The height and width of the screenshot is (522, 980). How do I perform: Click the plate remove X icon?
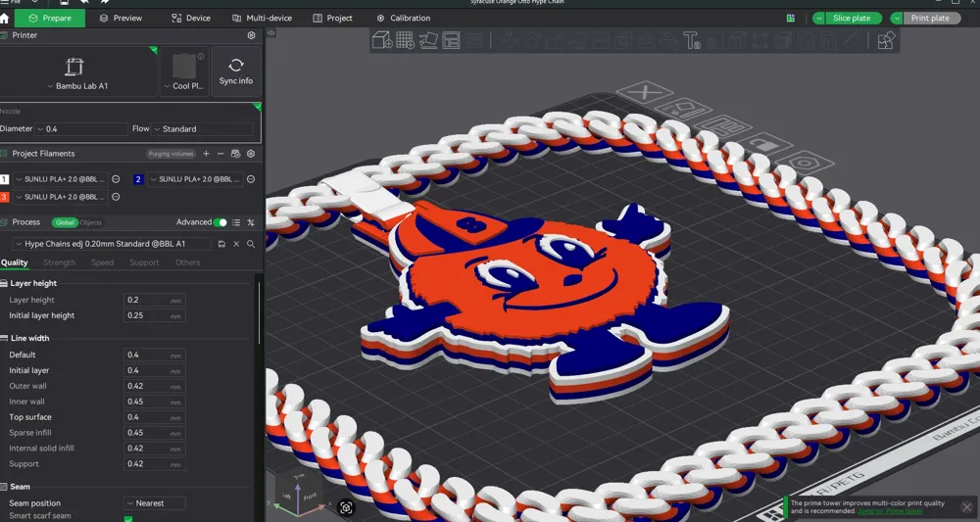click(645, 92)
